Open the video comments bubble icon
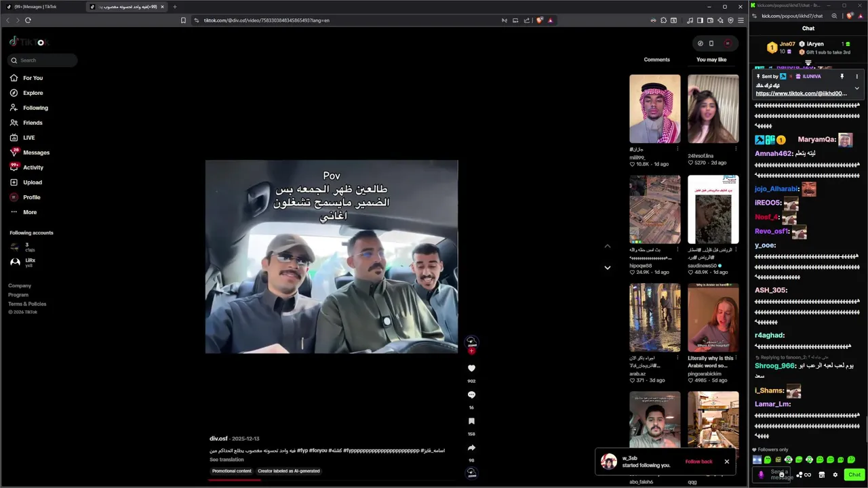Screen dimensions: 868x488 click(471, 394)
